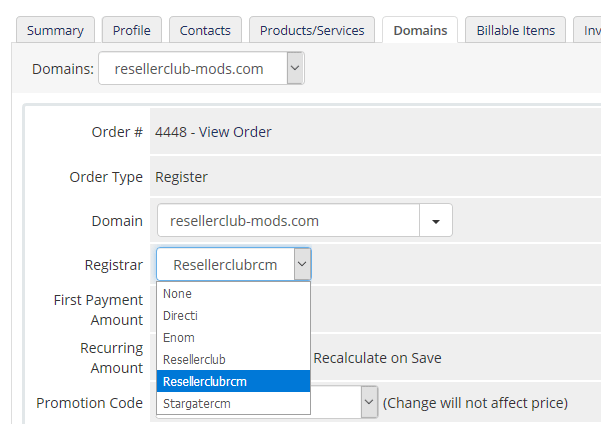
Task: Select highlighted Resellerclubrcm option
Action: click(x=233, y=381)
